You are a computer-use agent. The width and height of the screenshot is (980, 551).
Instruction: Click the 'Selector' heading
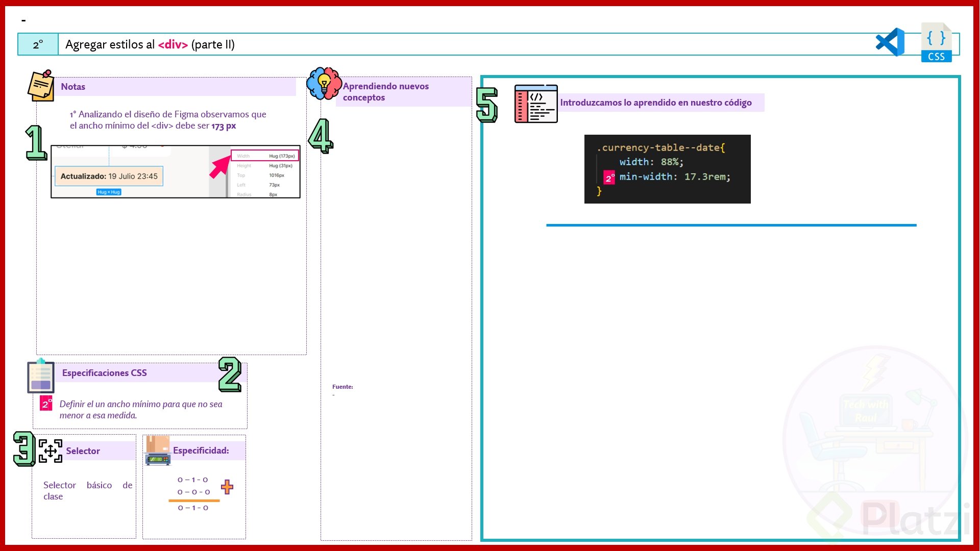(83, 451)
